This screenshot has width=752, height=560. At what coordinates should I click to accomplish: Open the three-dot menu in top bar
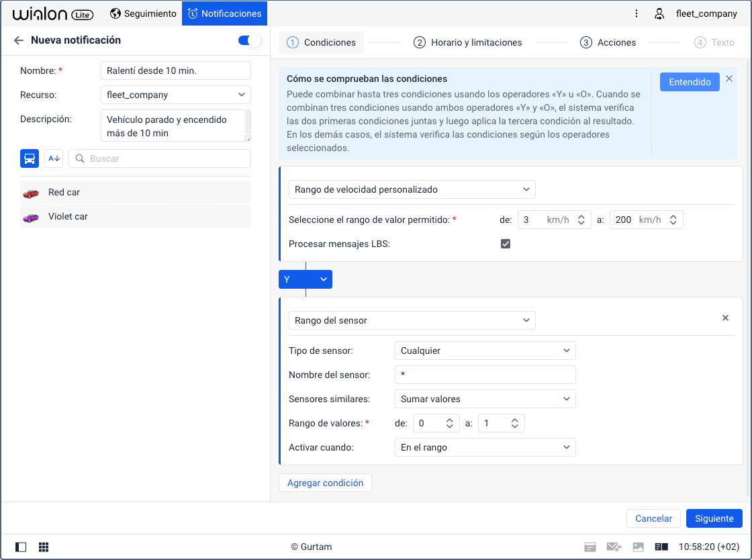637,13
